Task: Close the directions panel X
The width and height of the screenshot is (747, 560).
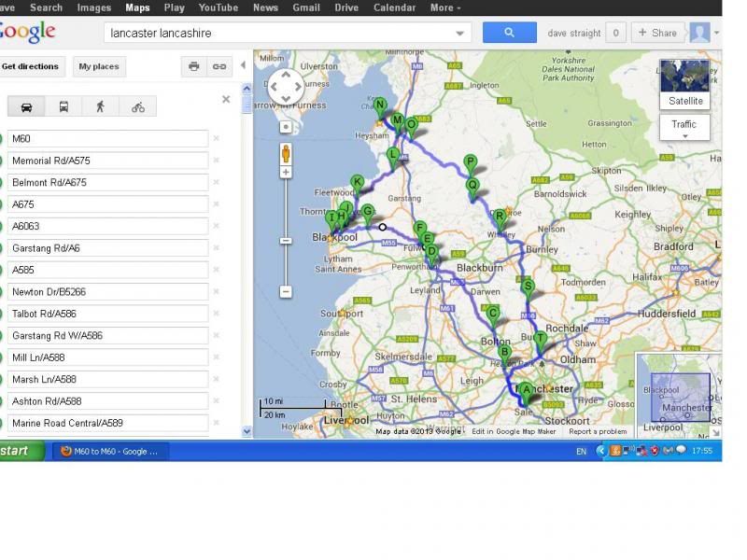Action: coord(226,99)
